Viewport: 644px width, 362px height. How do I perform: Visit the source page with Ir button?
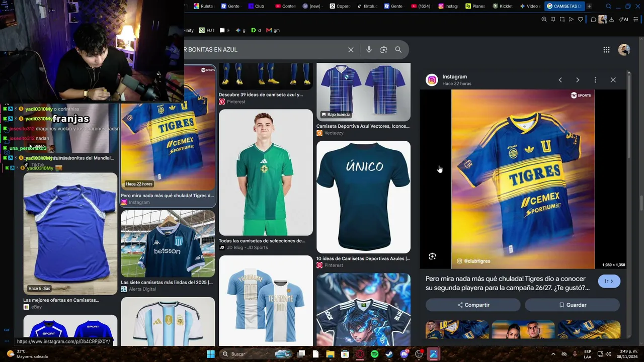click(x=609, y=281)
